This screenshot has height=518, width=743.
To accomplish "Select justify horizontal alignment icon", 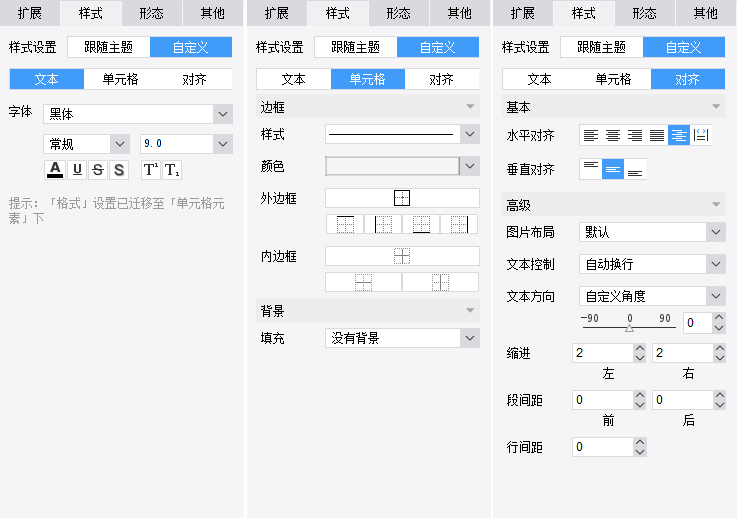I will pos(657,136).
